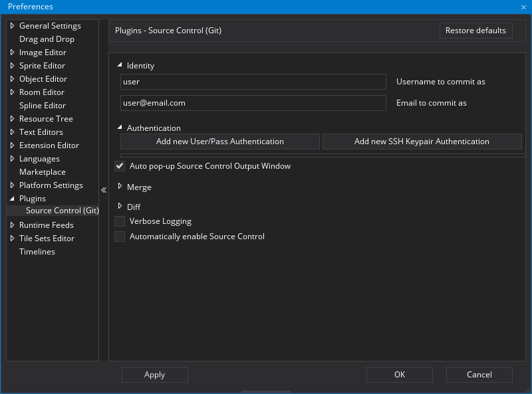The height and width of the screenshot is (394, 532).
Task: Select Source Control (Git) in tree
Action: point(62,211)
